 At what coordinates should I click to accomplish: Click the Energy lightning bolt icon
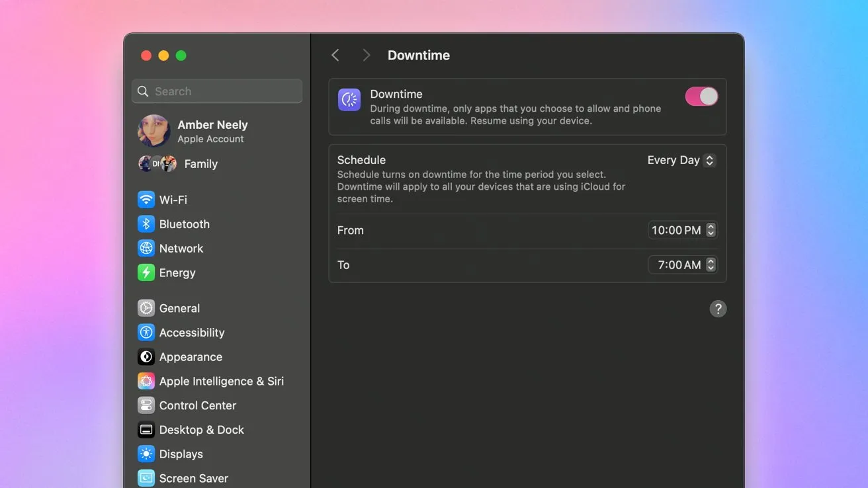tap(146, 272)
